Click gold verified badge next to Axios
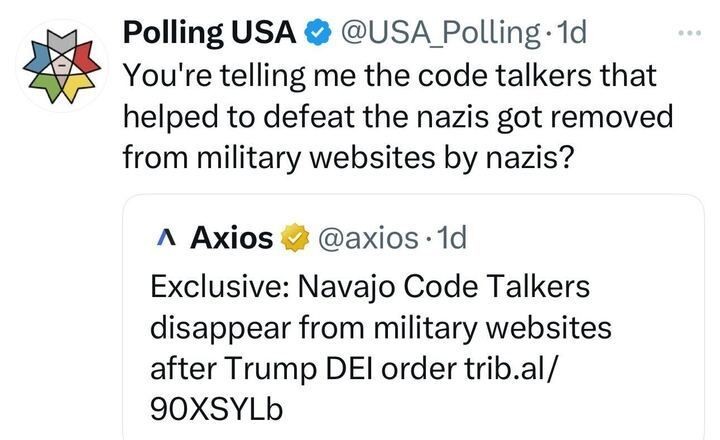Image resolution: width=720 pixels, height=440 pixels. click(x=294, y=239)
